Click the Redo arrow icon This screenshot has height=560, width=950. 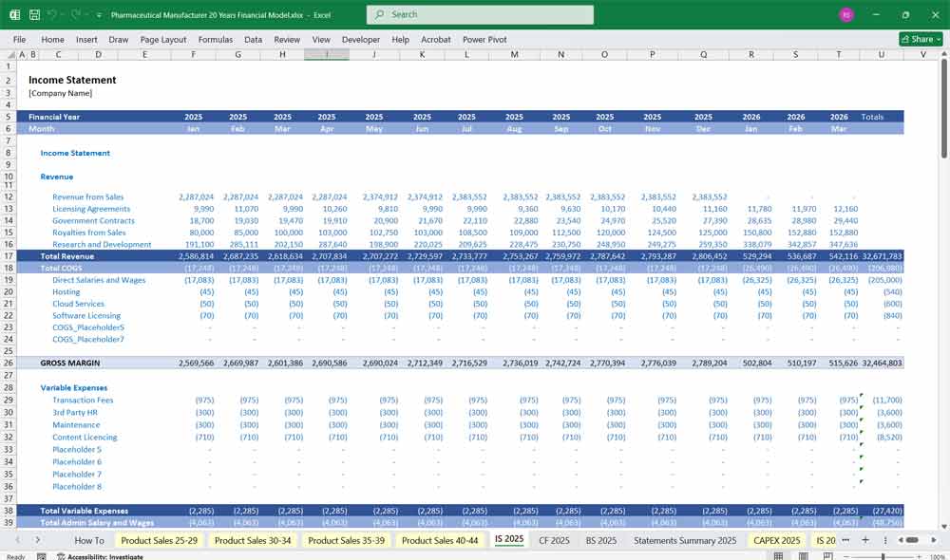coord(75,14)
